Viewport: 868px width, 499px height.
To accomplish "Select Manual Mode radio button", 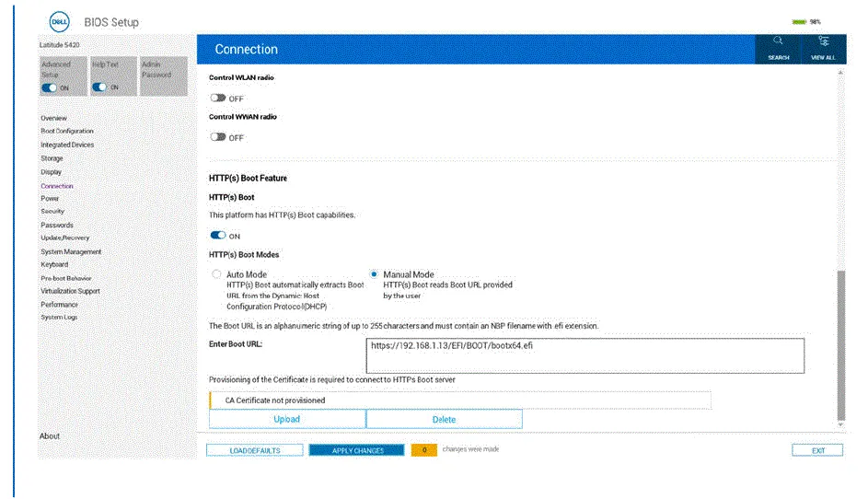I will tap(374, 274).
